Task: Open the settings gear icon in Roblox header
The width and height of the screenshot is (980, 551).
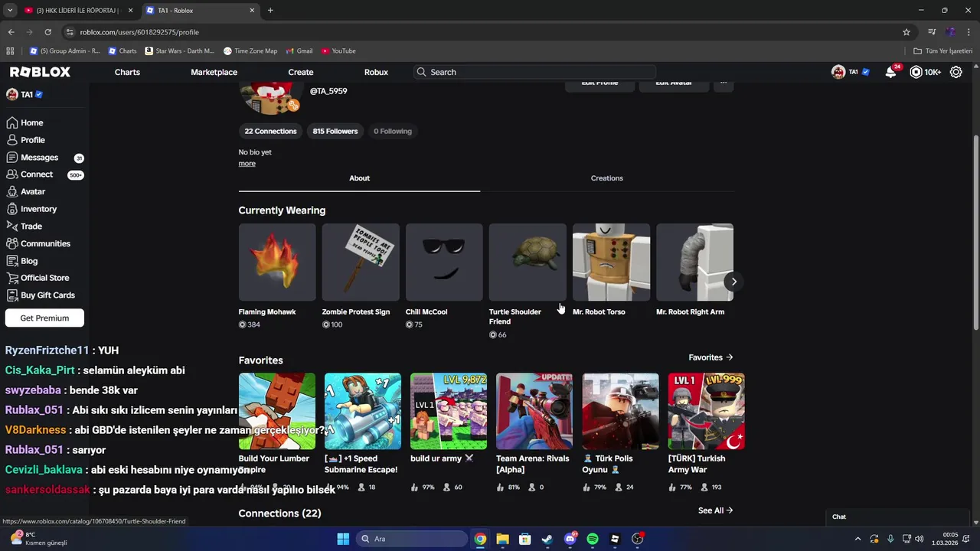Action: (956, 72)
